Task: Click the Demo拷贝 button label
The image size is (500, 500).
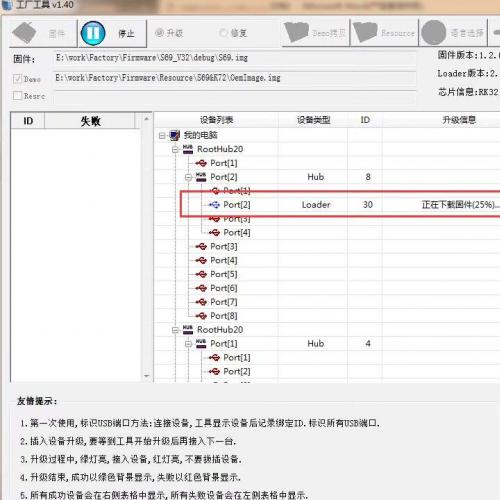Action: pos(329,33)
